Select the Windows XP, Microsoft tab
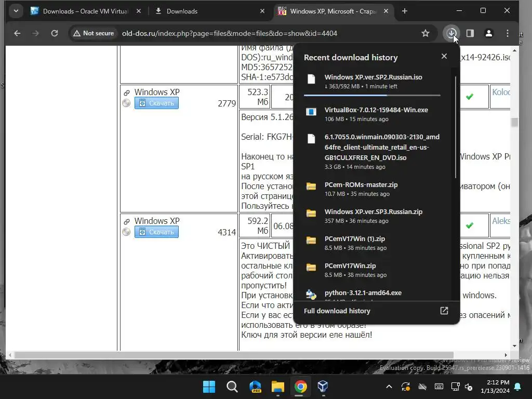The image size is (532, 399). (x=333, y=11)
